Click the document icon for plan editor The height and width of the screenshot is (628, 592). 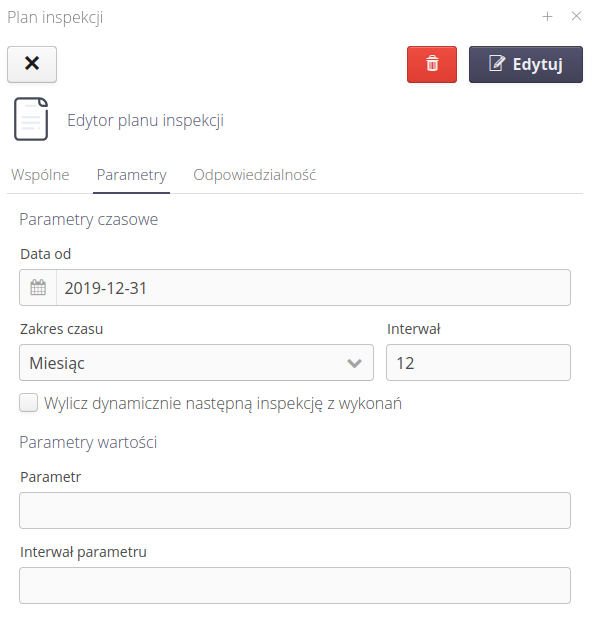(x=31, y=119)
